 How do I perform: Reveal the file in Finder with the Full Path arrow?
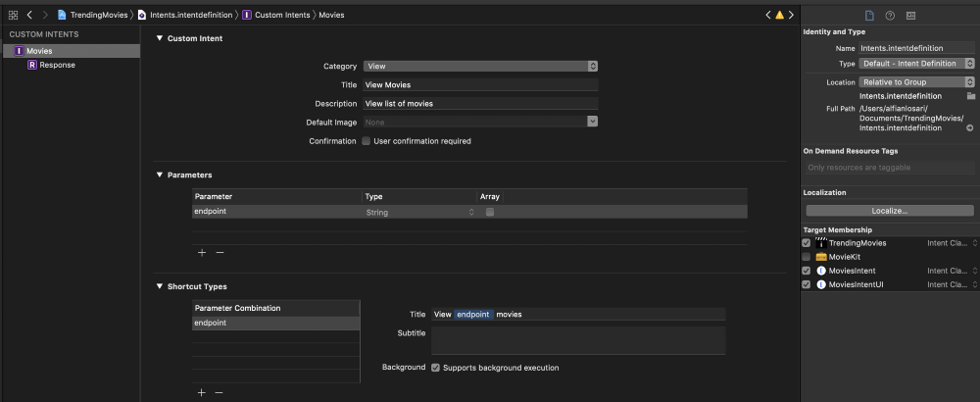click(x=969, y=128)
